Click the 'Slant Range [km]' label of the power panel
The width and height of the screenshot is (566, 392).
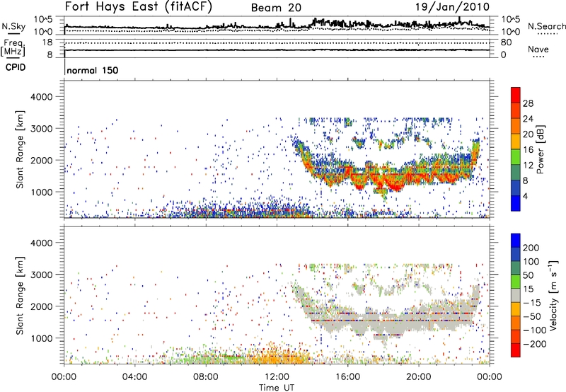click(x=20, y=149)
